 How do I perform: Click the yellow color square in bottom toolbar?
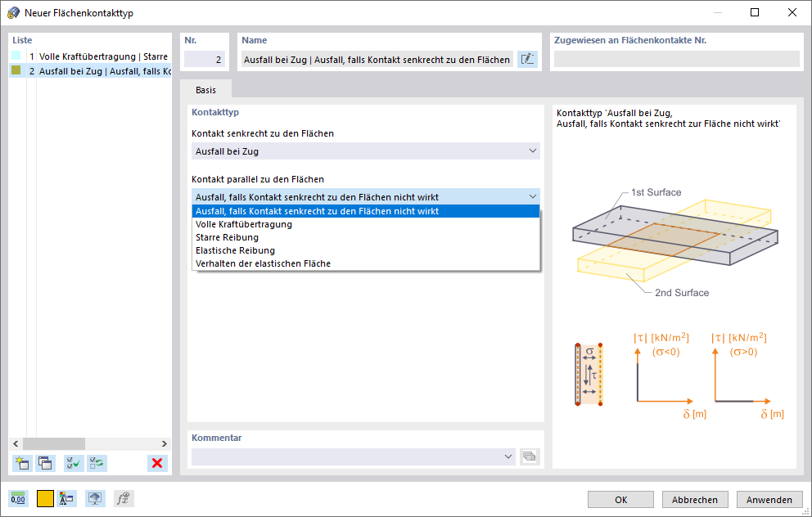pyautogui.click(x=45, y=499)
